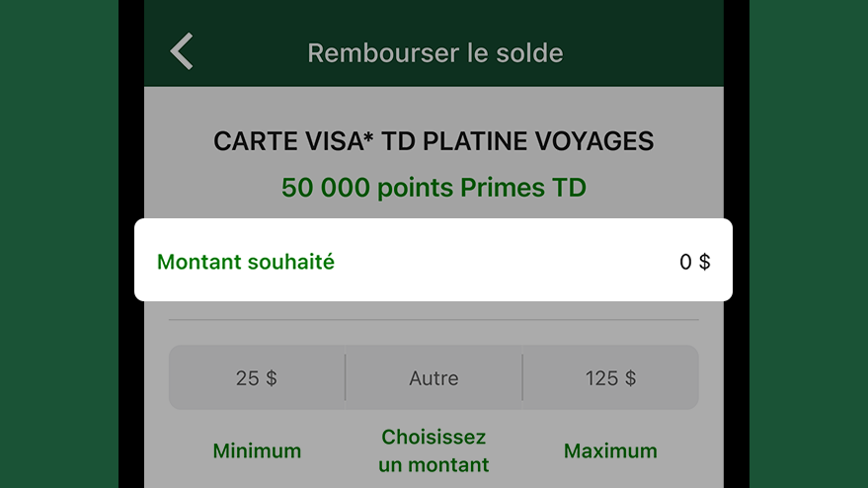Tap the 0 $ amount value
This screenshot has height=488, width=868.
pos(695,262)
